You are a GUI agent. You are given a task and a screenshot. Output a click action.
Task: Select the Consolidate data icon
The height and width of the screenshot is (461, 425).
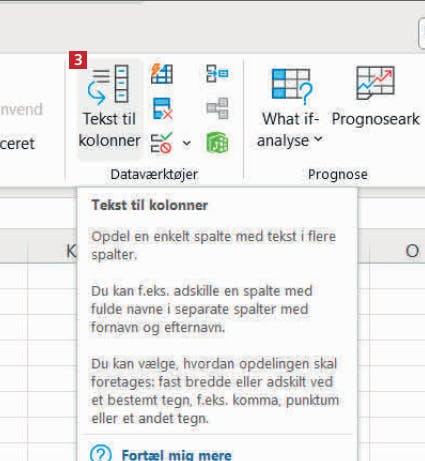[217, 74]
